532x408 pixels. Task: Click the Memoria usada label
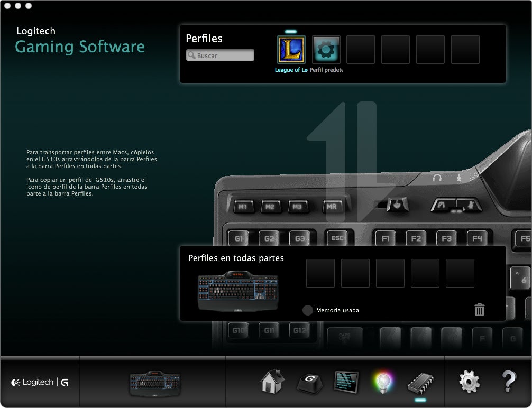[x=337, y=310]
